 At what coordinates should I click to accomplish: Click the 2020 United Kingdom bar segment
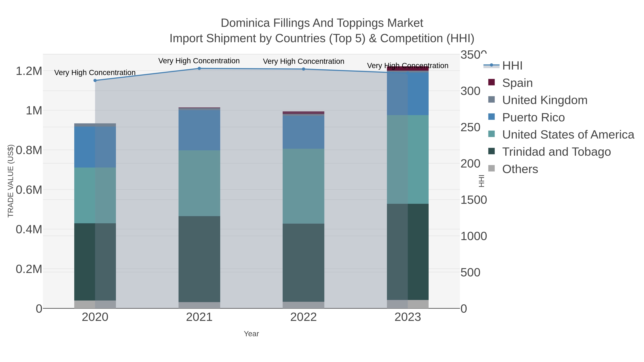tap(95, 125)
